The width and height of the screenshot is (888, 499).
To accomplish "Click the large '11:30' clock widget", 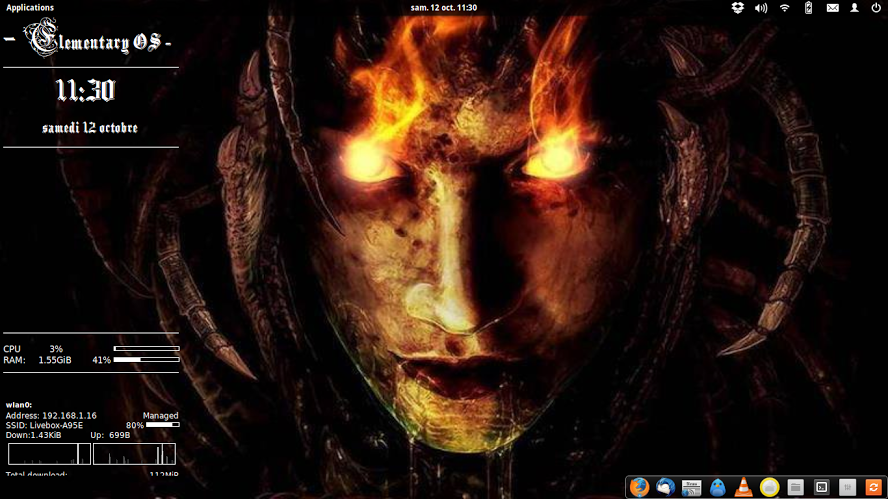I will pyautogui.click(x=86, y=91).
